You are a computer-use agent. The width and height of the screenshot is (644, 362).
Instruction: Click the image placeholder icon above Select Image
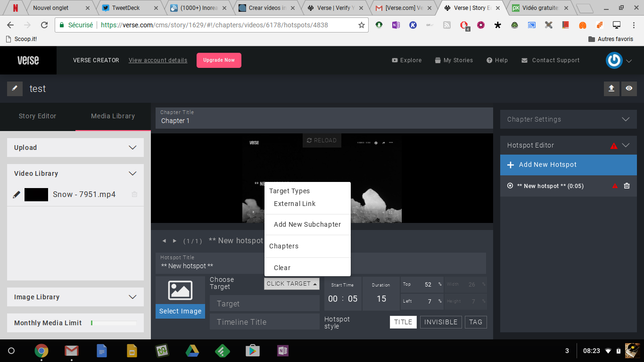[x=180, y=290]
